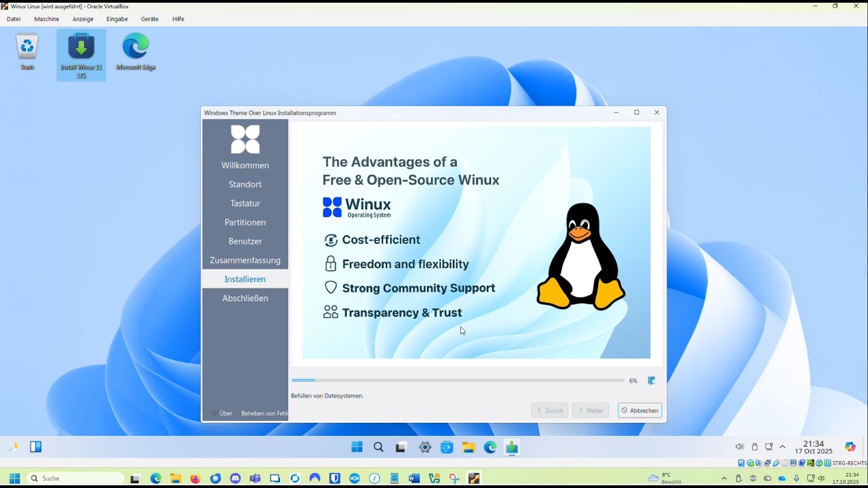Launch the software store icon in guest taskbar

pos(447,447)
